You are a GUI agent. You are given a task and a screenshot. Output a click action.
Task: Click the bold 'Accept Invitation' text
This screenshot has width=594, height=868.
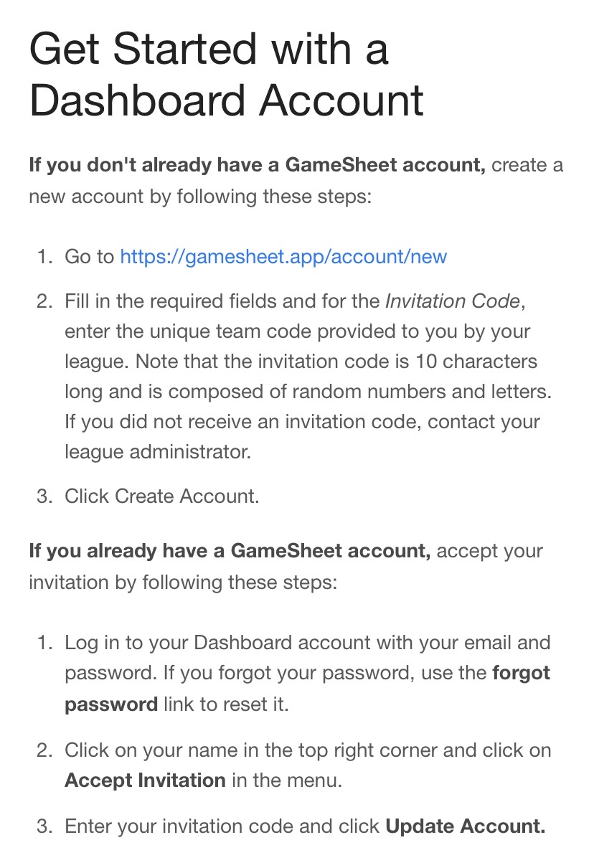(145, 780)
